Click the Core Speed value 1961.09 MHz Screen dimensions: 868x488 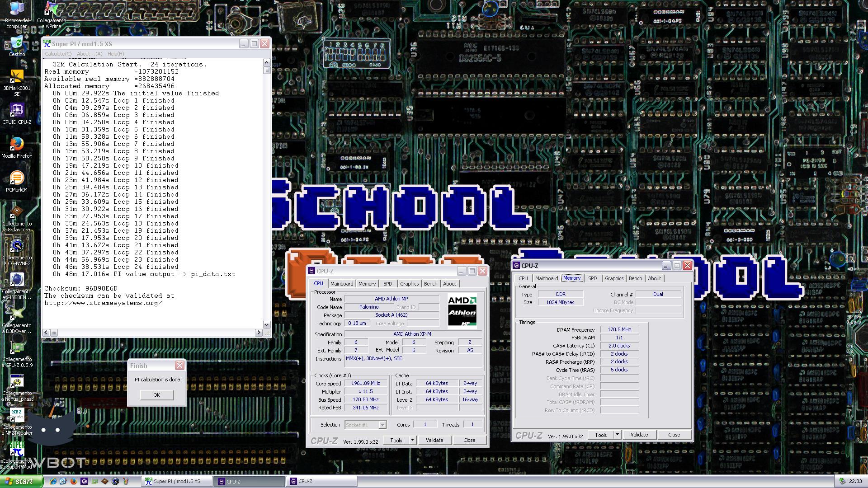click(x=366, y=383)
